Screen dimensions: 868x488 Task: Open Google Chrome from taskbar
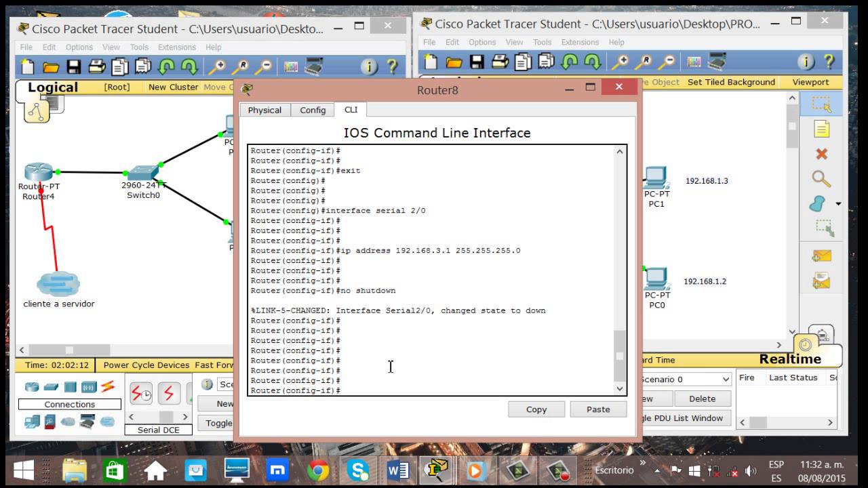(x=318, y=470)
